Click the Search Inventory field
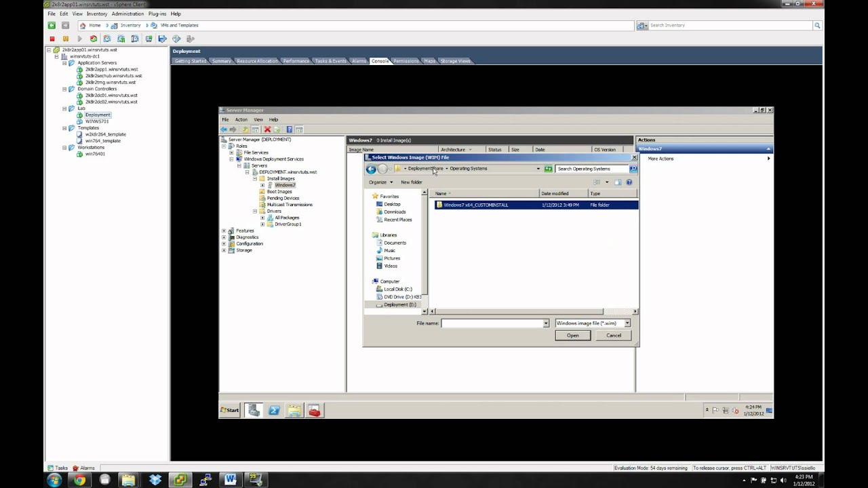 pyautogui.click(x=730, y=25)
